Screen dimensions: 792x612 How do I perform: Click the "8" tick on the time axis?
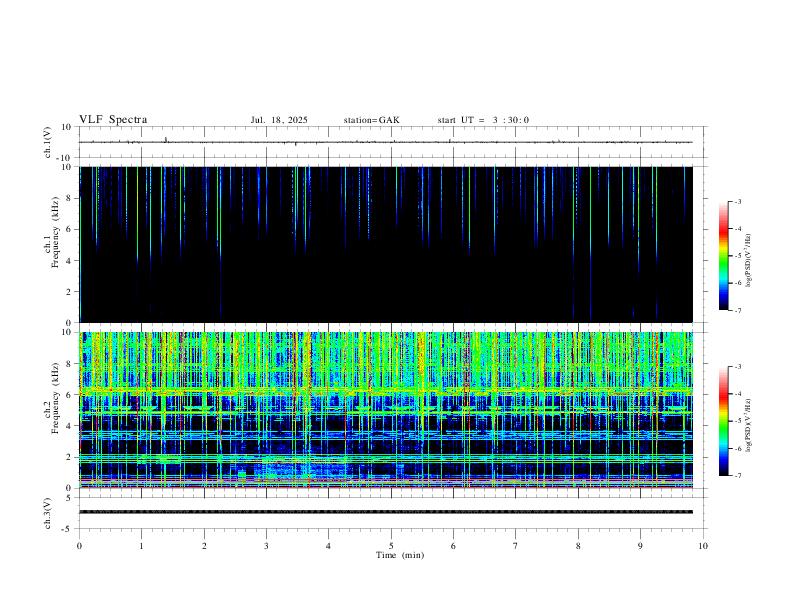(x=578, y=546)
